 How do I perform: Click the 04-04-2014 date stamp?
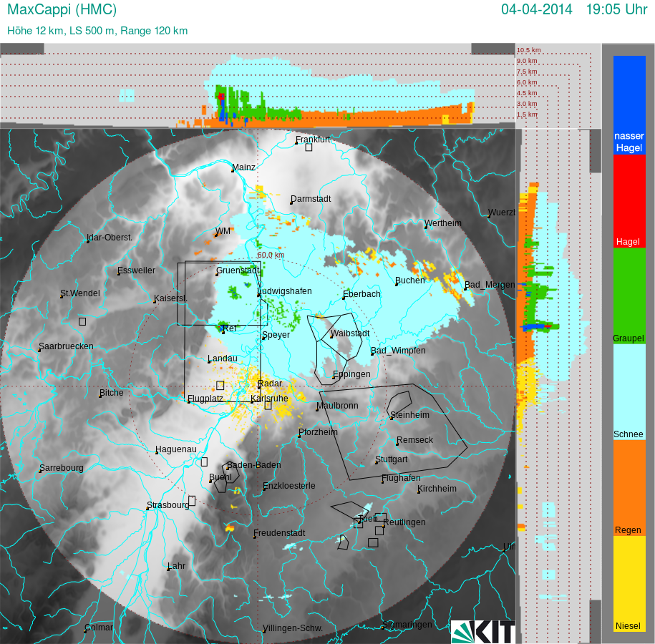click(536, 10)
